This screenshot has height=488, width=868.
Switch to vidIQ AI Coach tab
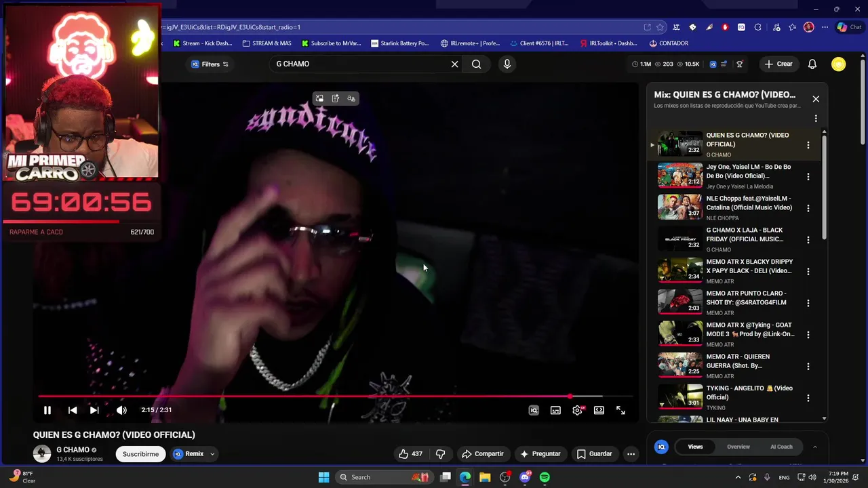(781, 447)
